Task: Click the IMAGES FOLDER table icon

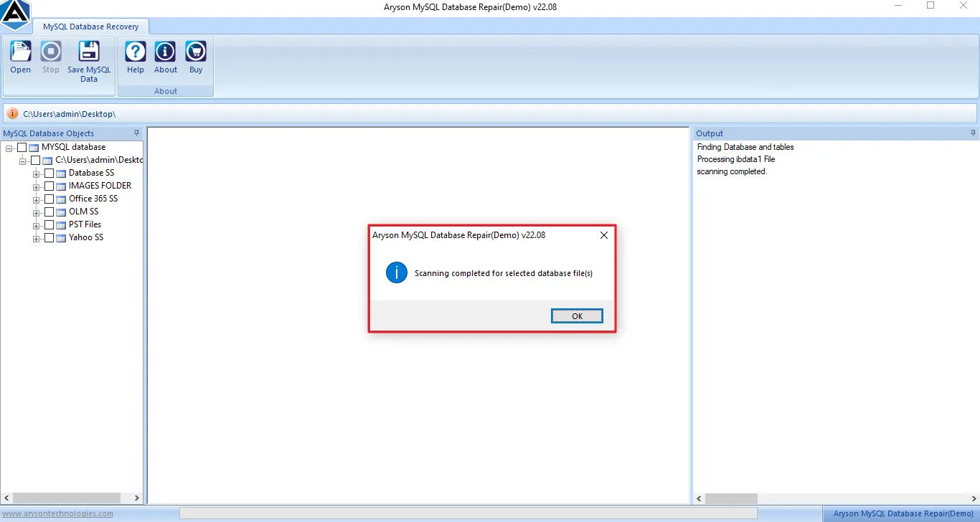Action: pos(61,186)
